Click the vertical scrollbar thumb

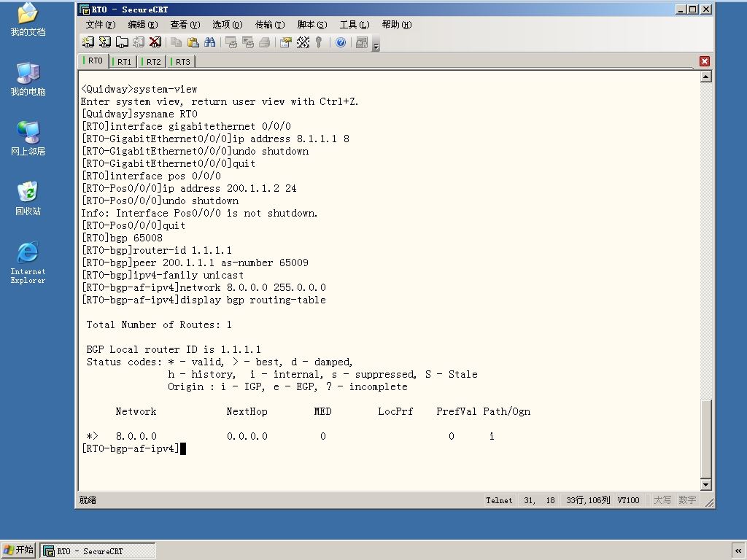tap(706, 438)
